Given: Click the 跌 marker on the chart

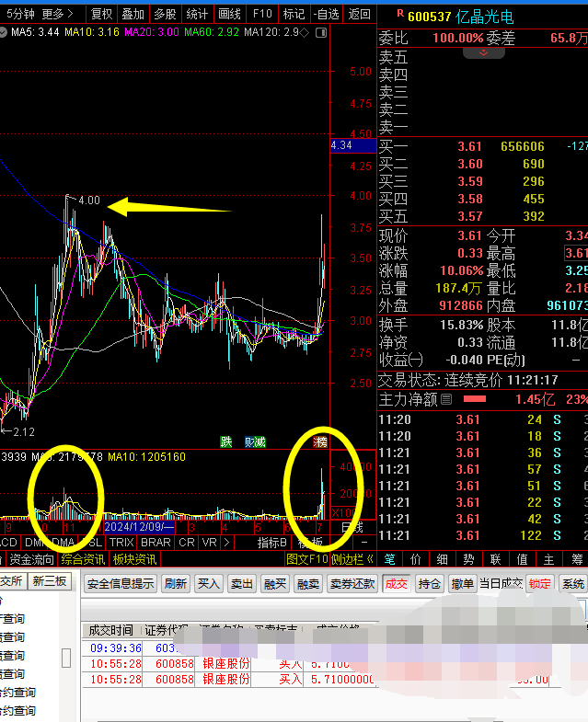Looking at the screenshot, I should pyautogui.click(x=225, y=442).
